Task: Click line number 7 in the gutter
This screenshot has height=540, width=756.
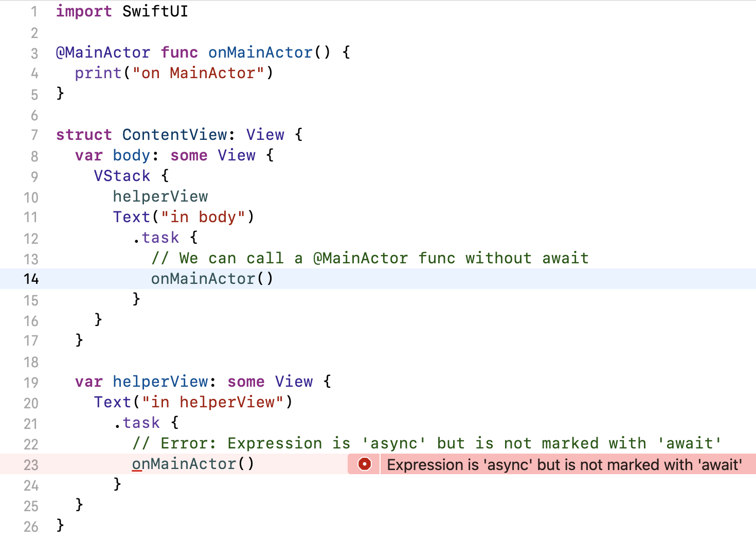Action: coord(34,135)
